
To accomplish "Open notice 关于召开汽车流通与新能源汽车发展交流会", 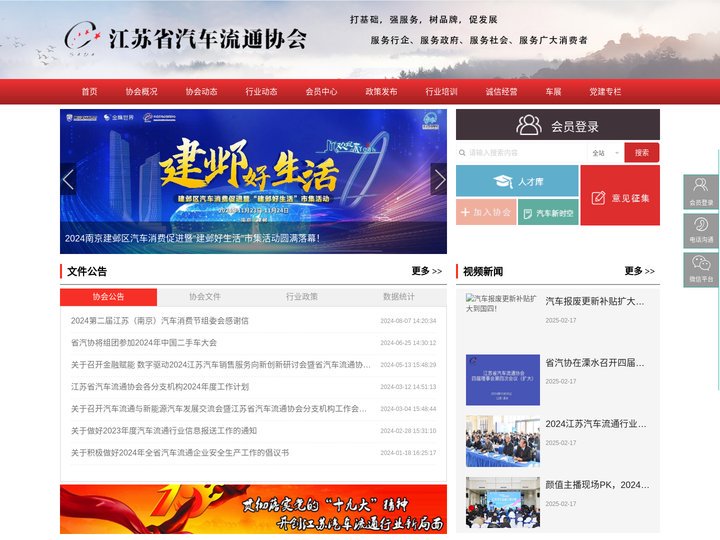I will 219,409.
